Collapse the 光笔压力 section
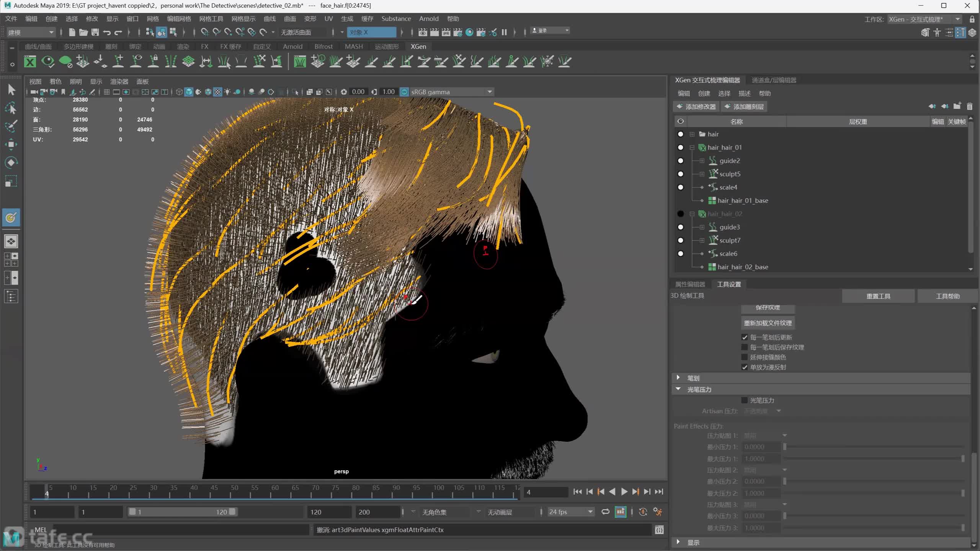 [x=678, y=389]
